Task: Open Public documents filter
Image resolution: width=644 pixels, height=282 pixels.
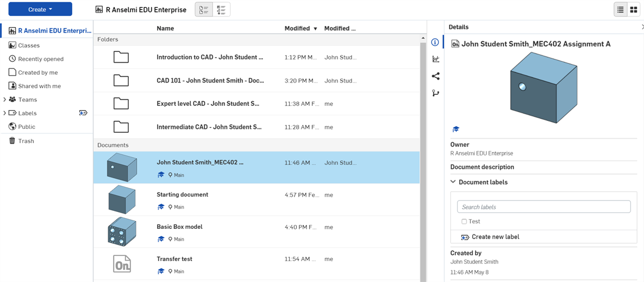Action: click(27, 127)
